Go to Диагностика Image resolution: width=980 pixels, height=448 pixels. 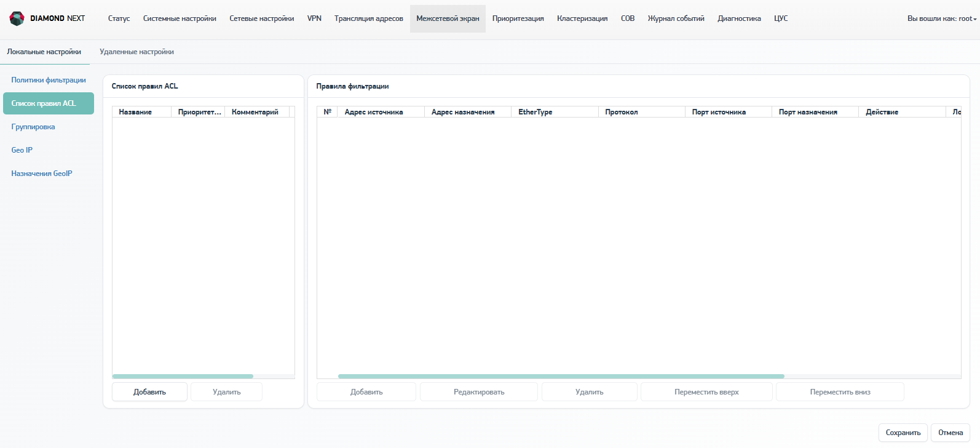[739, 18]
